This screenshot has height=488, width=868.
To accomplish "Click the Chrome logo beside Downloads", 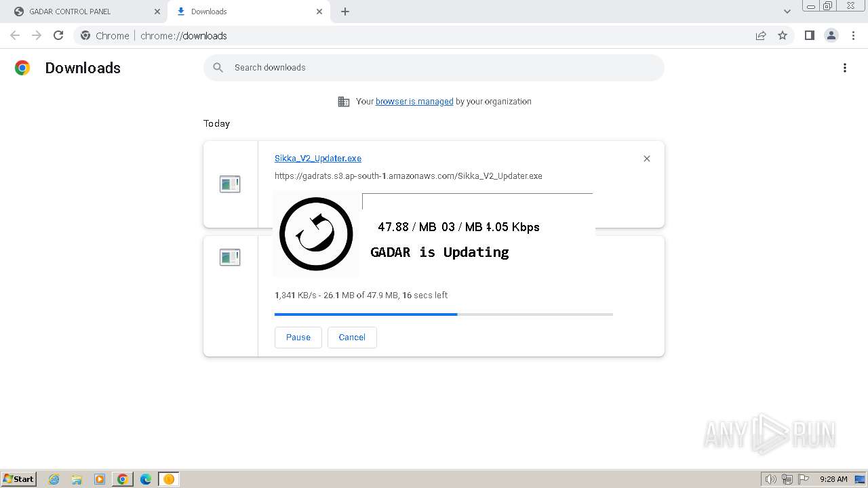I will click(x=22, y=68).
